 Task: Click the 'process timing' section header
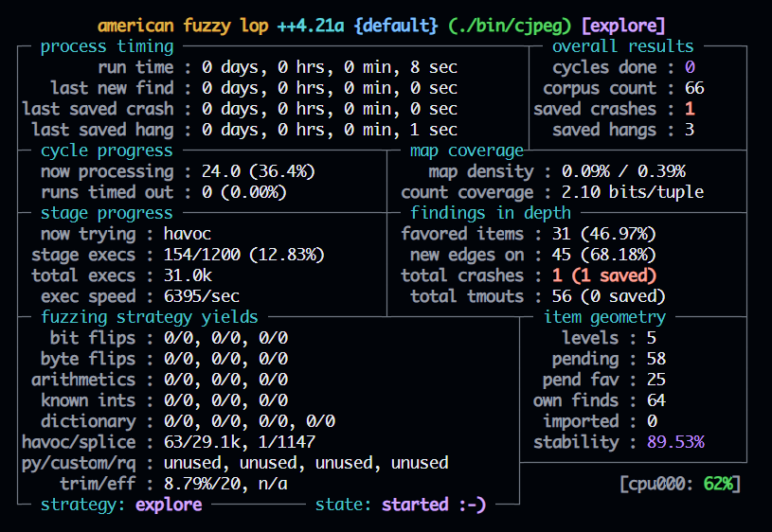point(107,46)
